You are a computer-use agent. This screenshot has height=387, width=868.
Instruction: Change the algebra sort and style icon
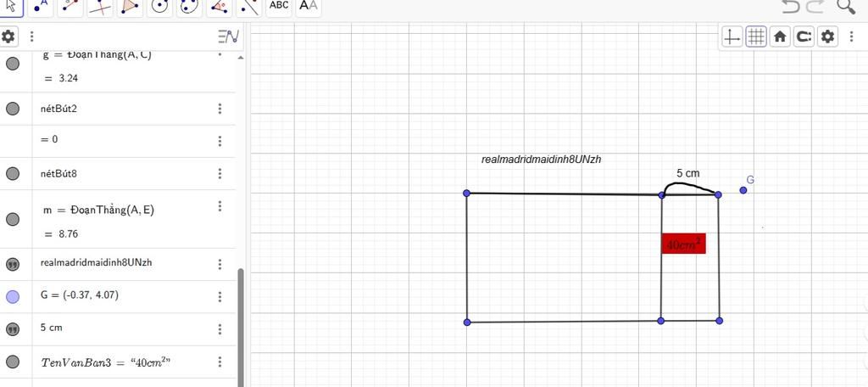click(228, 36)
